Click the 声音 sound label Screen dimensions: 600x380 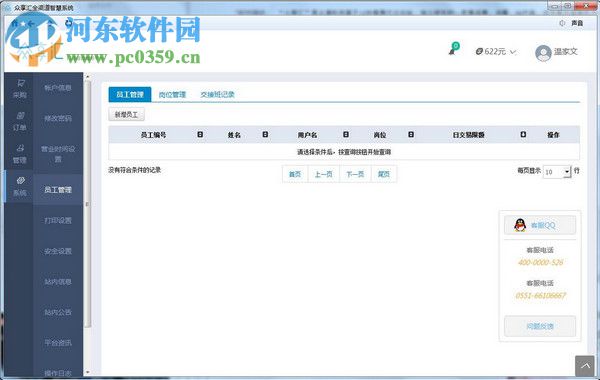[577, 23]
